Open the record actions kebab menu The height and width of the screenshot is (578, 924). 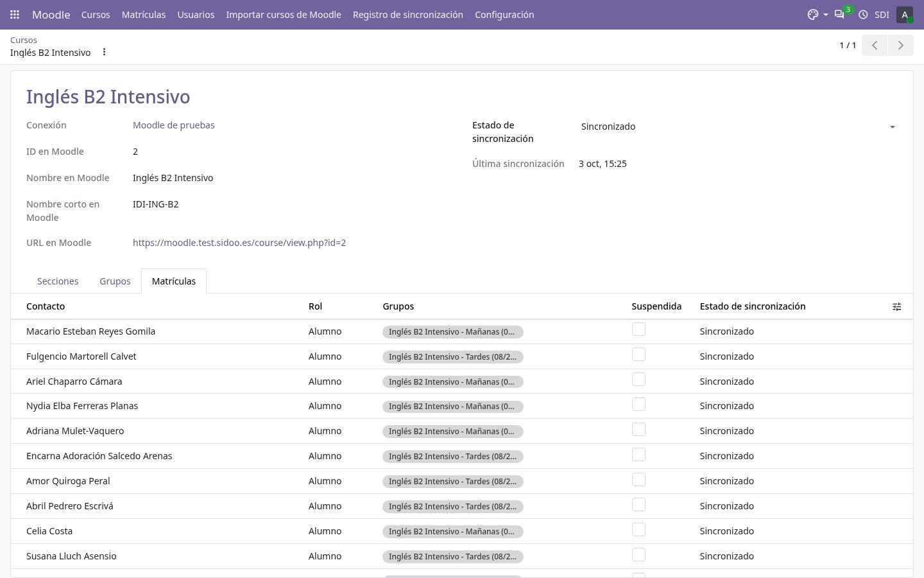click(x=104, y=52)
